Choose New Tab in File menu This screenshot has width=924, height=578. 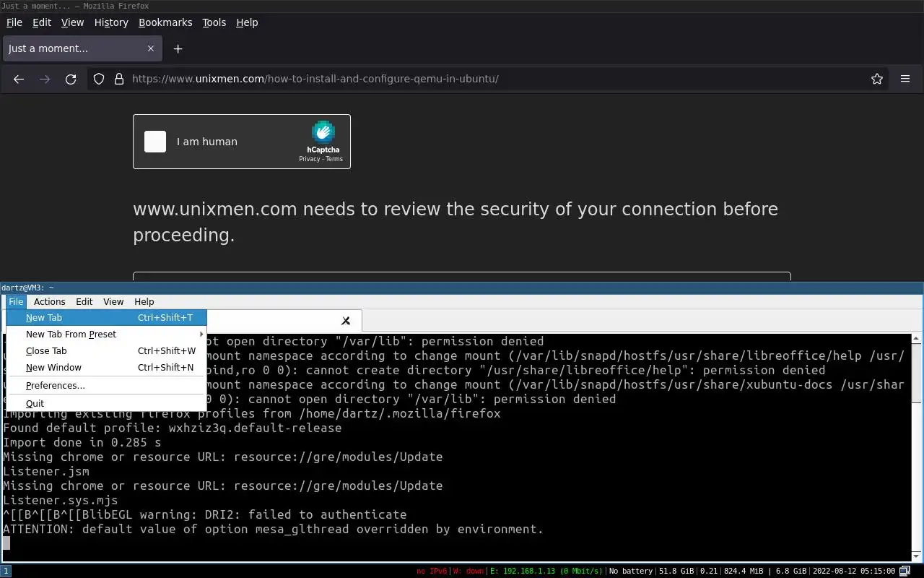click(x=106, y=317)
